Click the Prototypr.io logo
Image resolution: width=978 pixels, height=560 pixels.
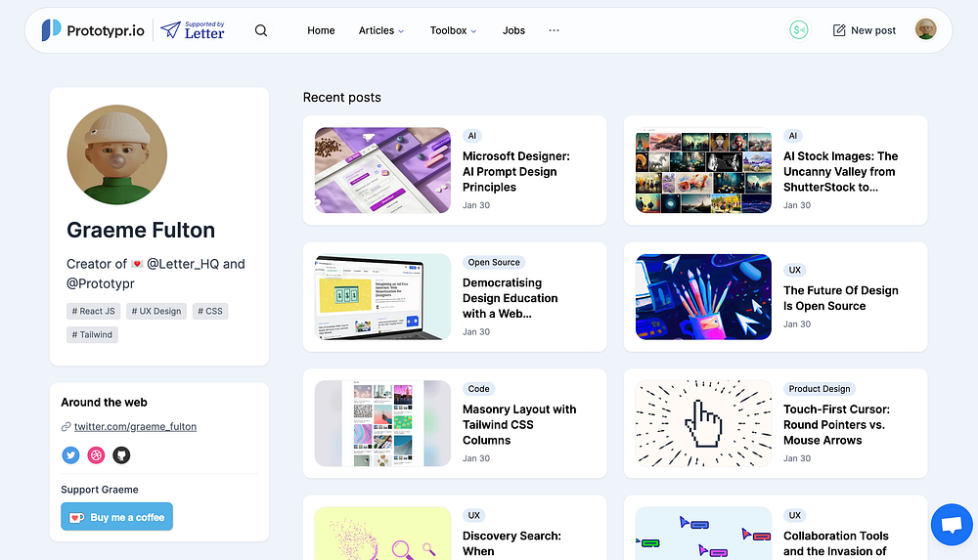pyautogui.click(x=93, y=30)
